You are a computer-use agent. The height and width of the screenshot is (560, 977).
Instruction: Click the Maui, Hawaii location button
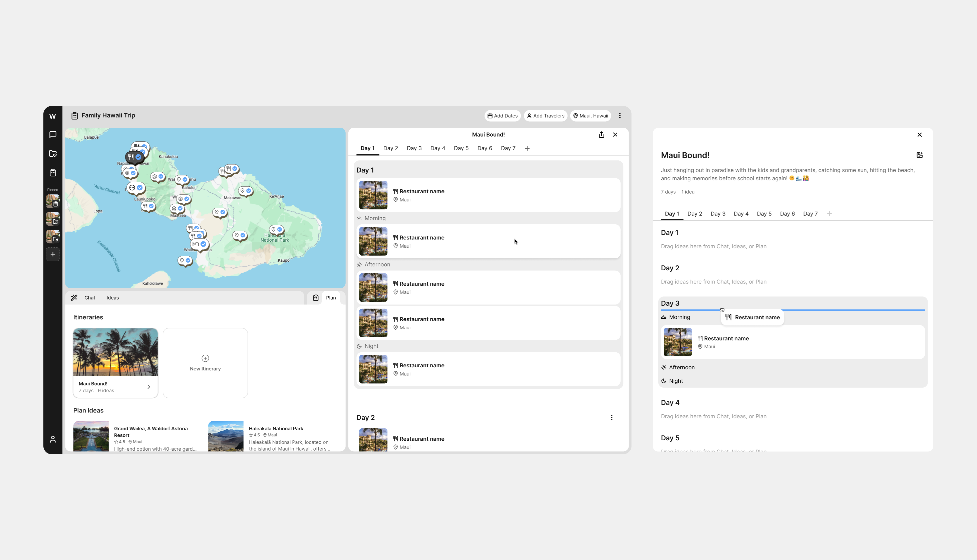[591, 116]
